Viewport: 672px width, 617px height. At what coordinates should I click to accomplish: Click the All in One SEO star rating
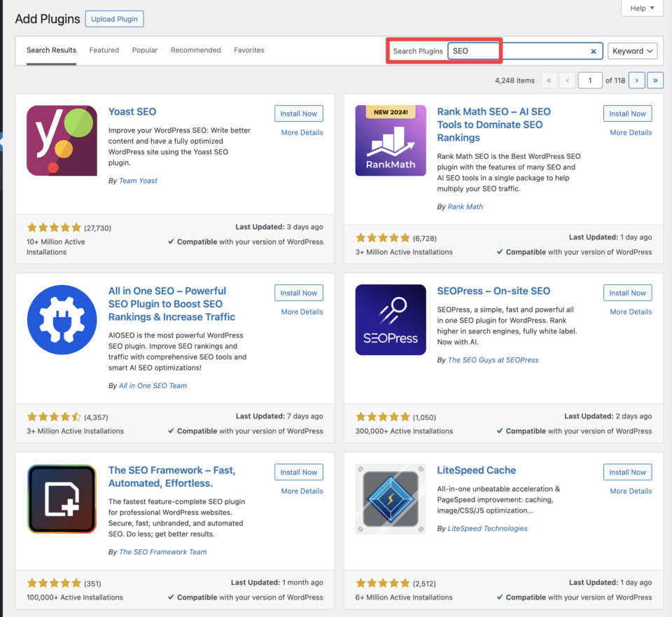coord(54,417)
